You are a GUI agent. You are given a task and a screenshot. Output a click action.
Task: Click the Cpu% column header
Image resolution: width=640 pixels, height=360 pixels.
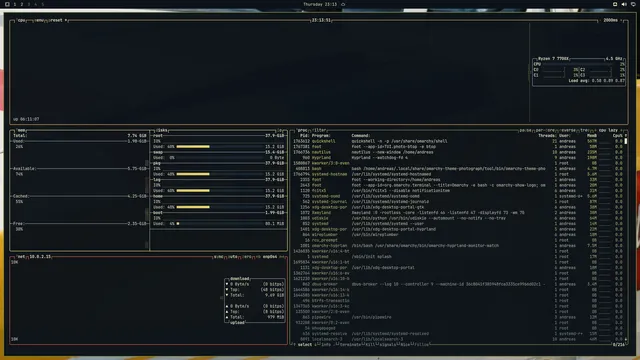[618, 136]
